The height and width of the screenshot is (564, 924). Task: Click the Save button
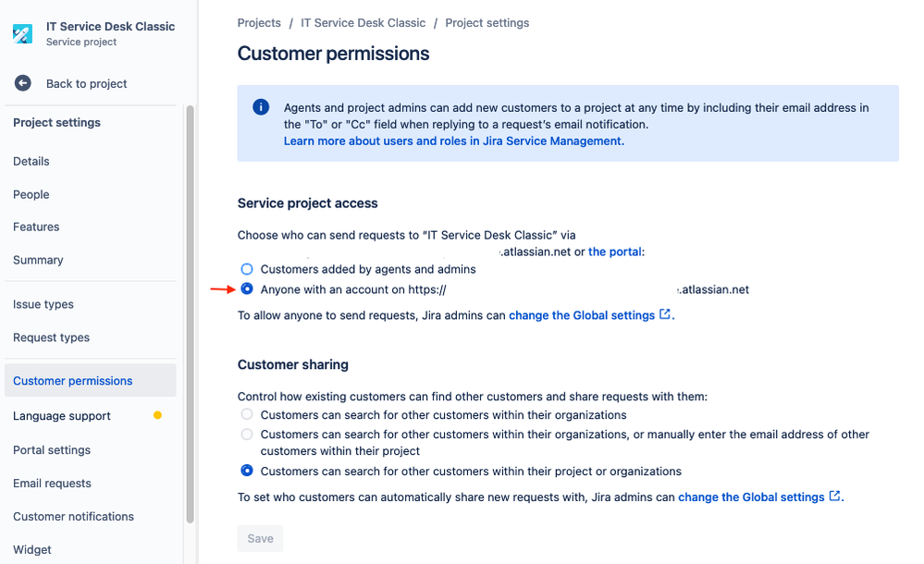(x=260, y=538)
